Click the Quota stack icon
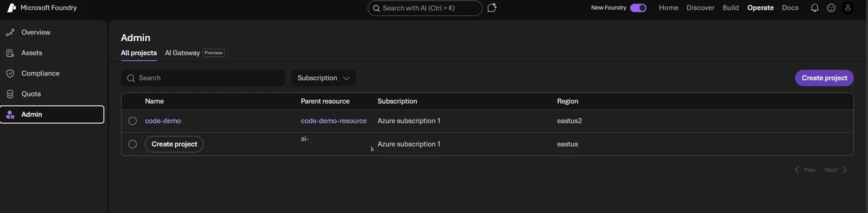Screen dimensions: 868x213 click(10, 94)
